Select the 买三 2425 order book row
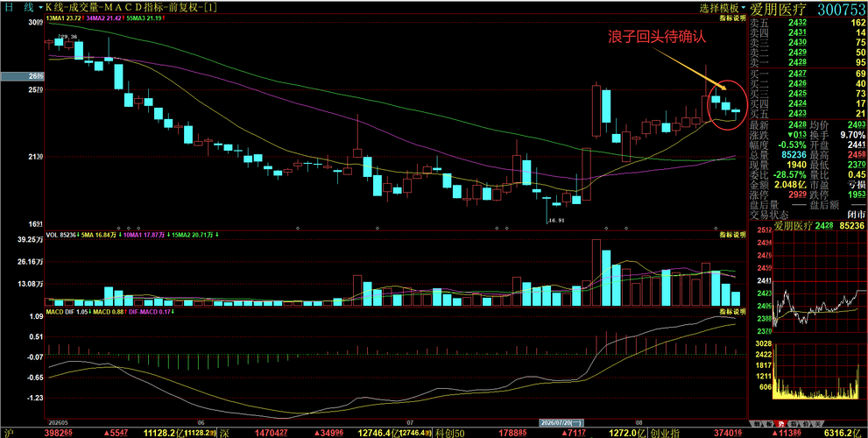Image resolution: width=868 pixels, height=438 pixels. 808,94
